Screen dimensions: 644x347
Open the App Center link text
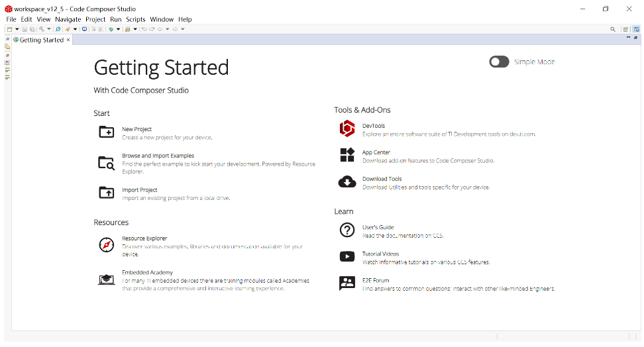(x=376, y=152)
